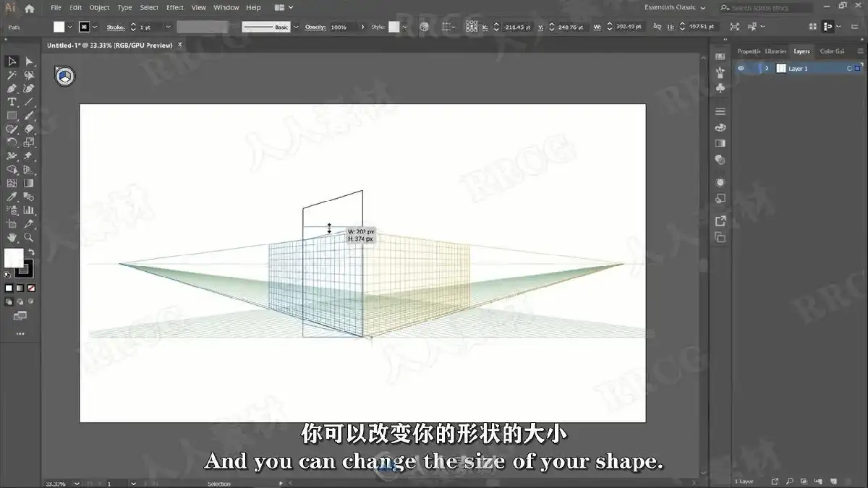Select the Line Segment tool
868x488 pixels.
click(29, 102)
